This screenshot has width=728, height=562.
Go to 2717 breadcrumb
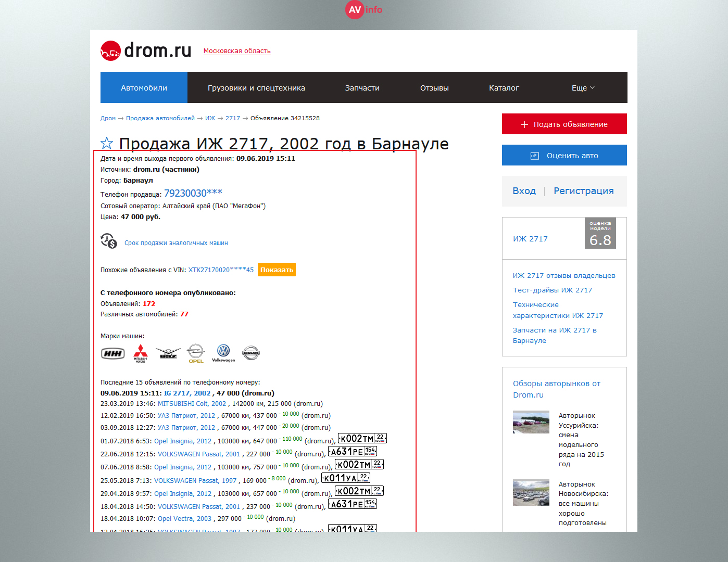pyautogui.click(x=233, y=118)
